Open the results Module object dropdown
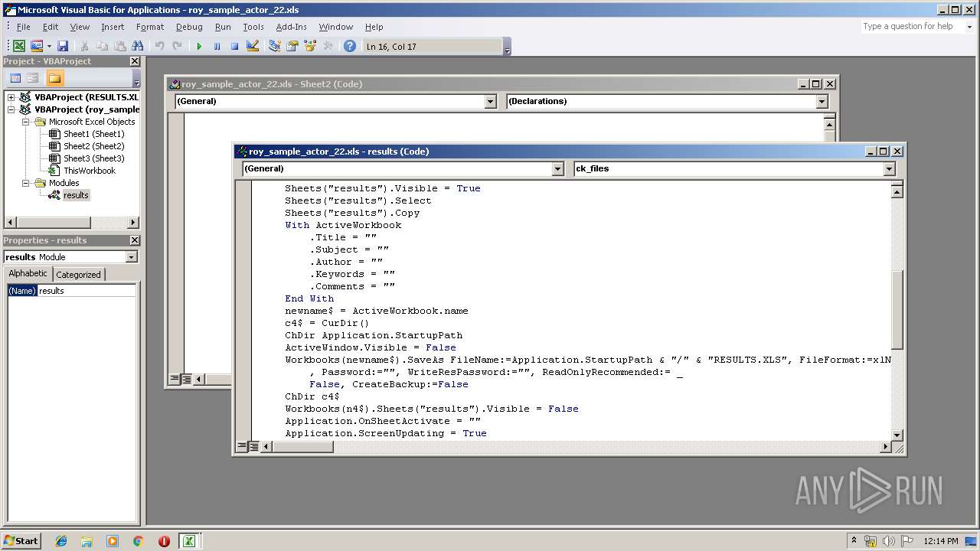980x551 pixels. [131, 257]
